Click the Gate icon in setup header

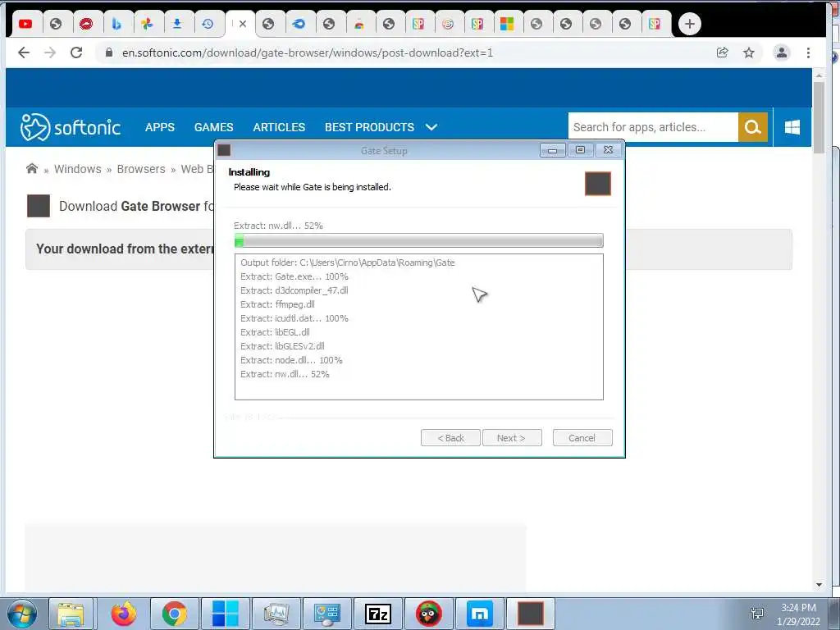coord(598,184)
